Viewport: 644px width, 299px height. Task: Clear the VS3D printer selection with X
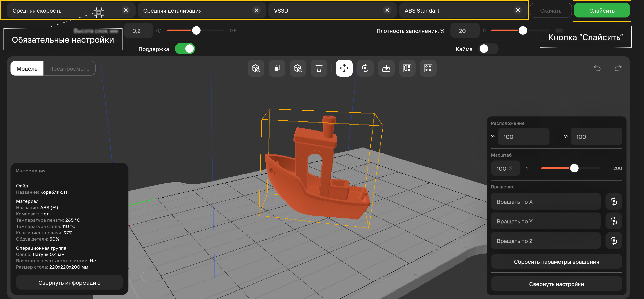tap(387, 10)
